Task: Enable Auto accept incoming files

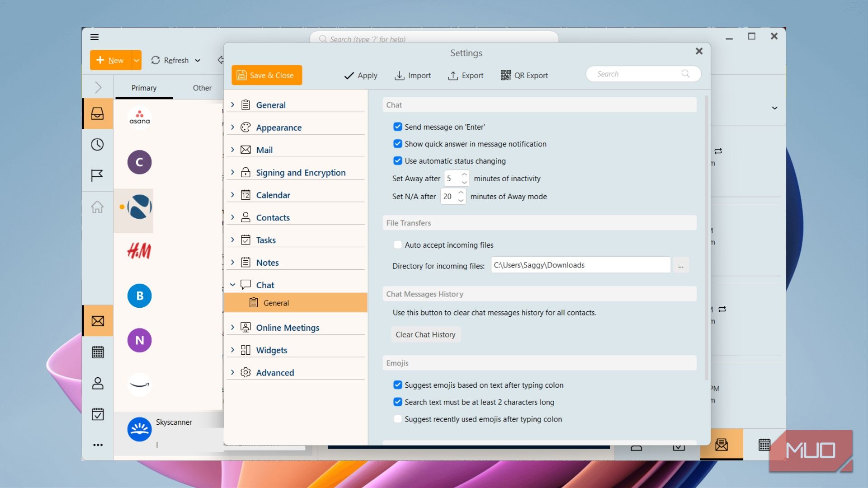Action: click(x=398, y=245)
